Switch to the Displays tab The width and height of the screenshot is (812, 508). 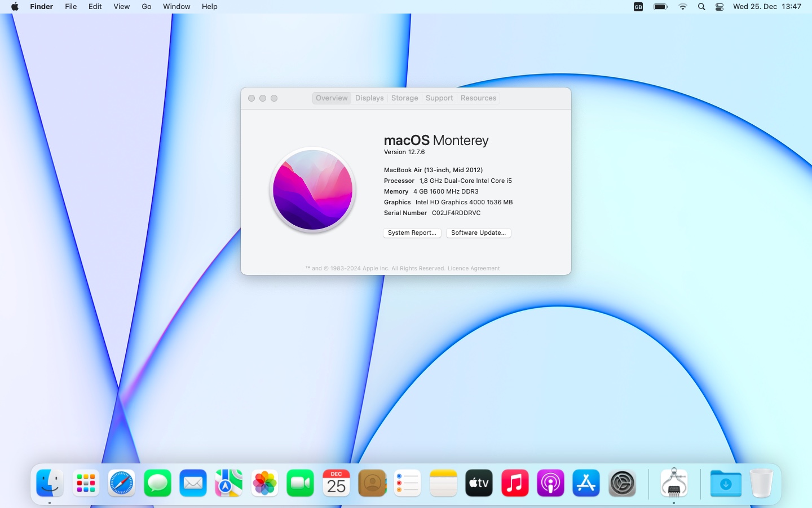point(369,98)
